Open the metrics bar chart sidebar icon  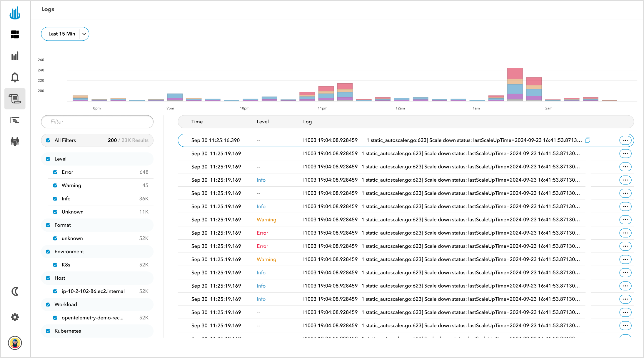coord(15,56)
